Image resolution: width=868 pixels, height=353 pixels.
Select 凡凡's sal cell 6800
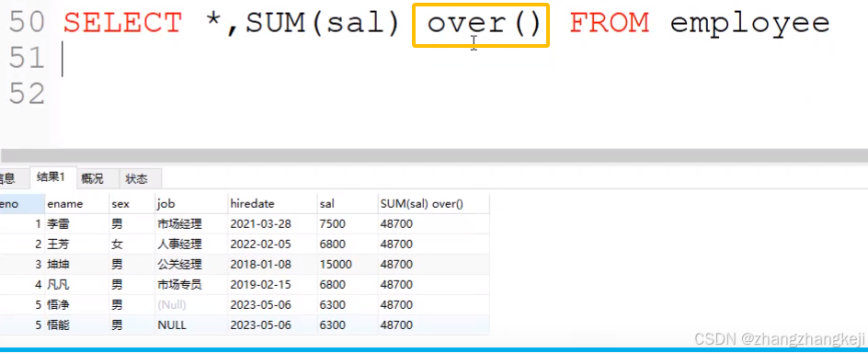348,285
